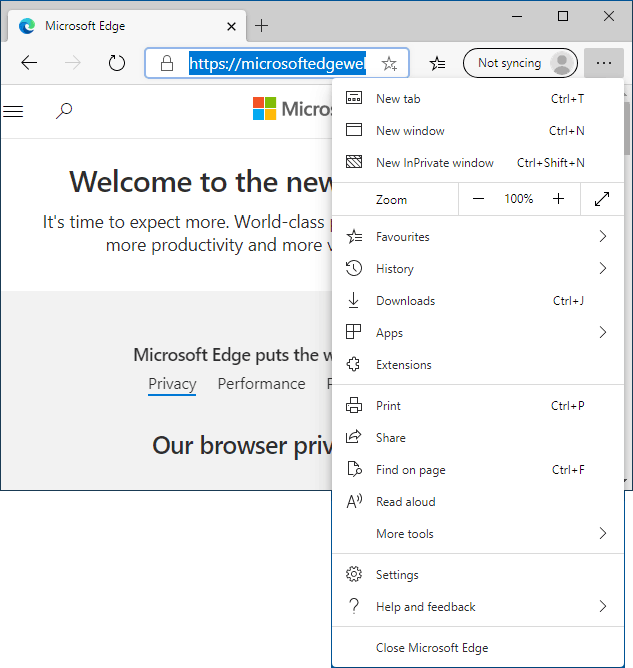
Task: Open the favourites list toolbar icon
Action: (x=437, y=63)
